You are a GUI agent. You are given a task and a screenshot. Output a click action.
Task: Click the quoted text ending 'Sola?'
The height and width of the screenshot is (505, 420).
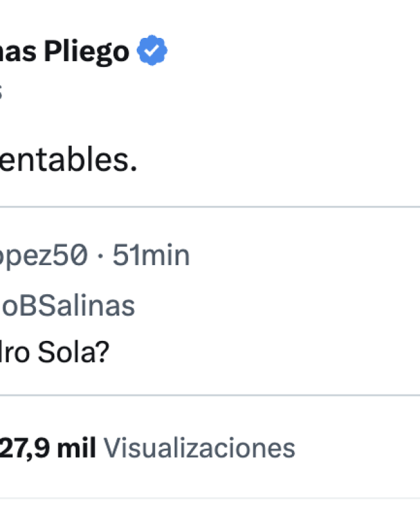pyautogui.click(x=55, y=352)
